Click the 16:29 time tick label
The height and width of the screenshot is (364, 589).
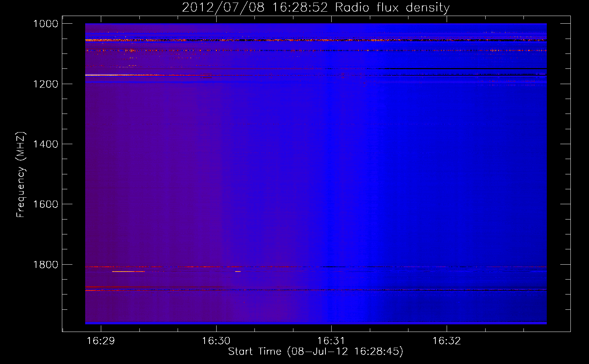tap(101, 341)
